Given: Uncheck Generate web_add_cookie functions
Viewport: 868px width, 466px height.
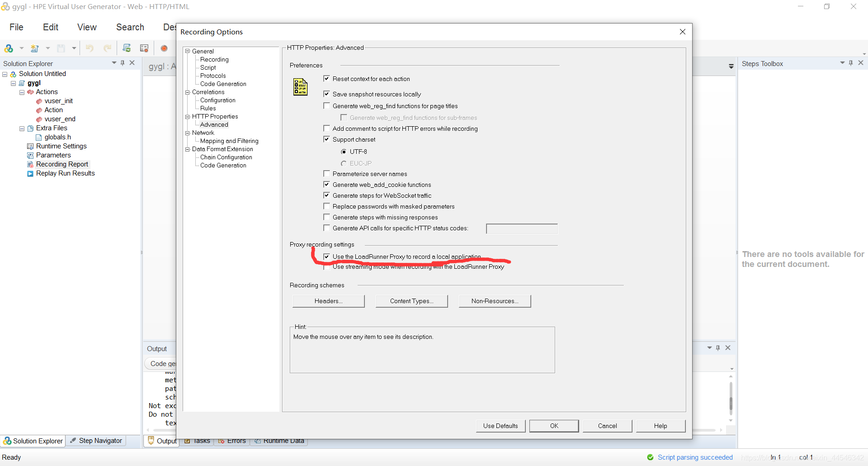Looking at the screenshot, I should point(326,184).
